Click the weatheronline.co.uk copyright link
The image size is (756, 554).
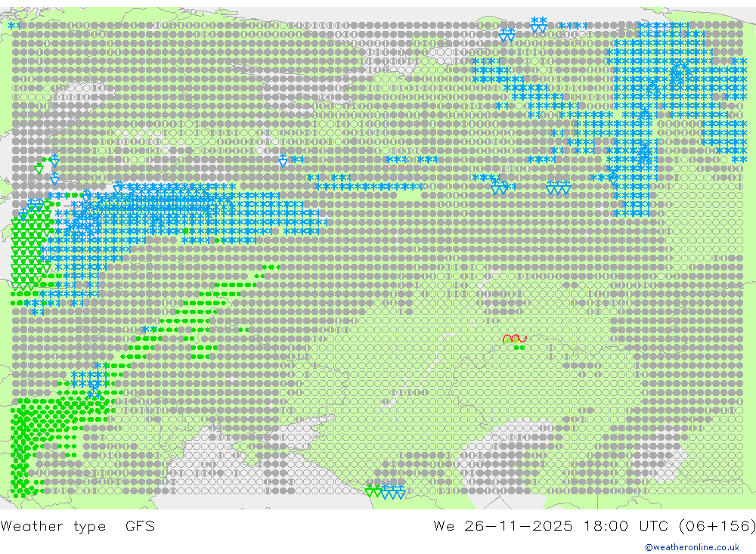pyautogui.click(x=692, y=546)
